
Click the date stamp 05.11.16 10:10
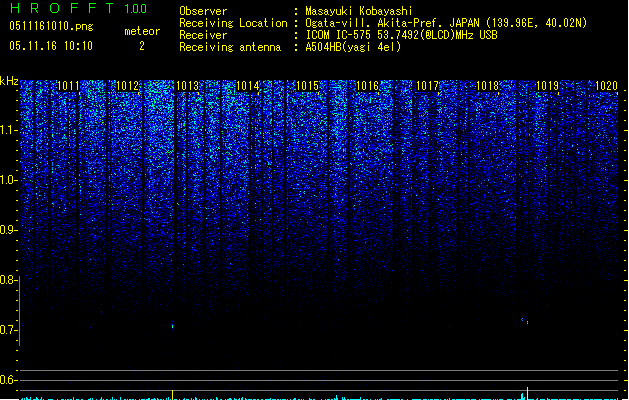coord(51,46)
